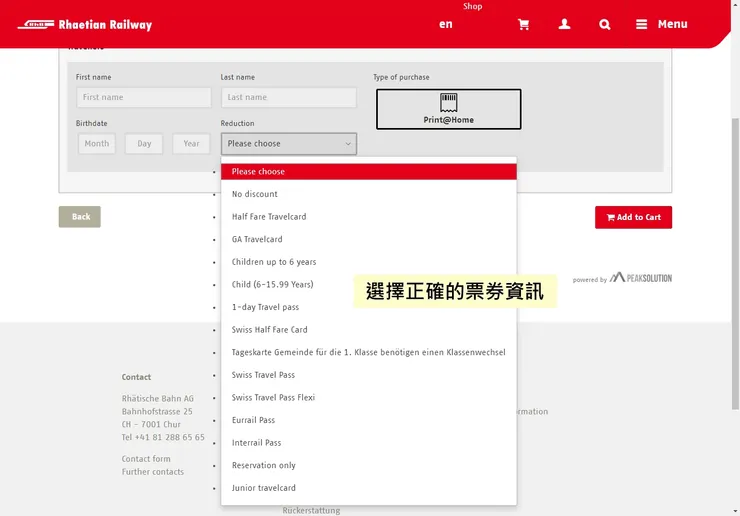Choose the Swiss Travel Pass option

[x=369, y=375]
